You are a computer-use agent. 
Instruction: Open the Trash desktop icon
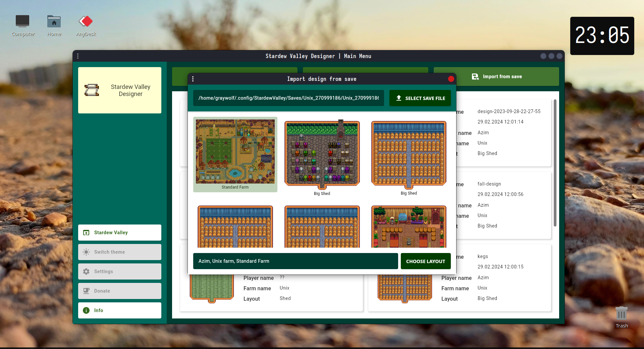(x=622, y=317)
